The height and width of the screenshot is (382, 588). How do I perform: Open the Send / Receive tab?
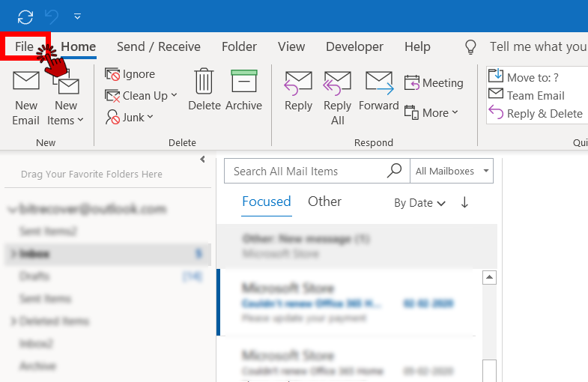point(159,46)
